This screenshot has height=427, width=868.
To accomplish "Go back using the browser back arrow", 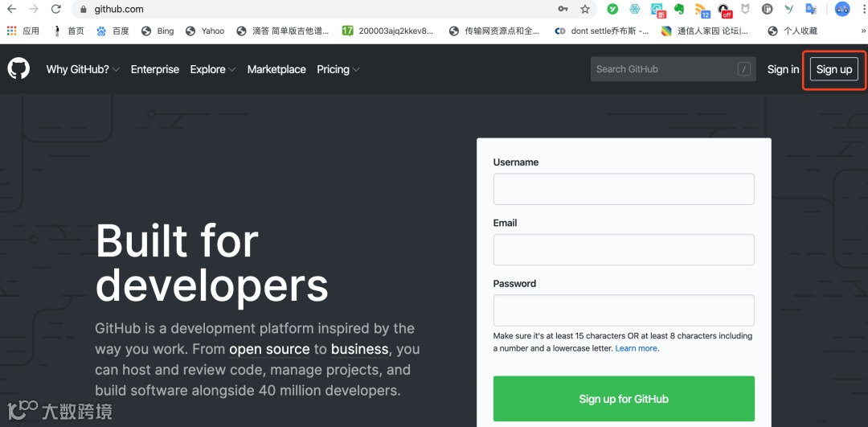I will click(11, 9).
